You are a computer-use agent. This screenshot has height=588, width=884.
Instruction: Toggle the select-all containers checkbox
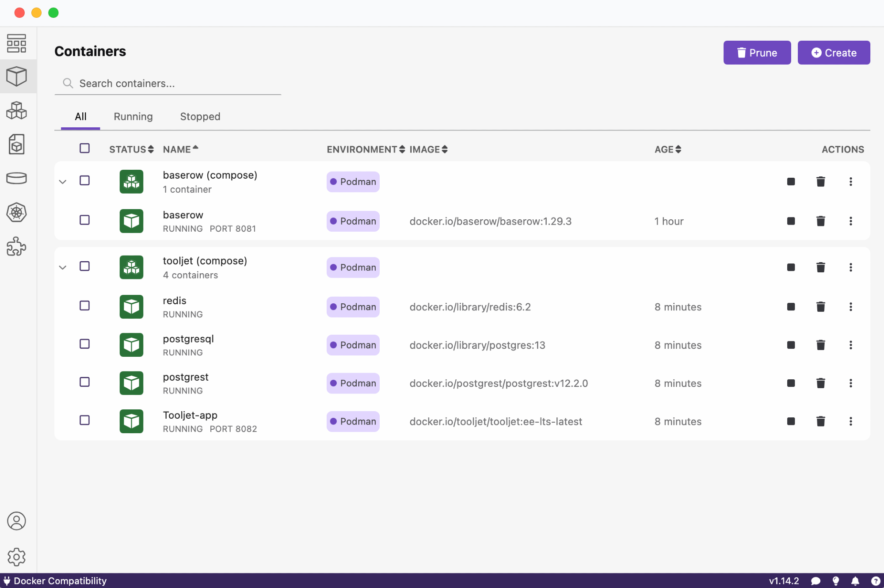(84, 149)
